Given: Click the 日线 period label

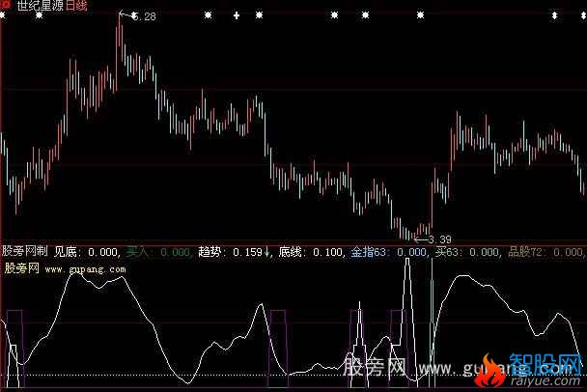Looking at the screenshot, I should coord(76,5).
